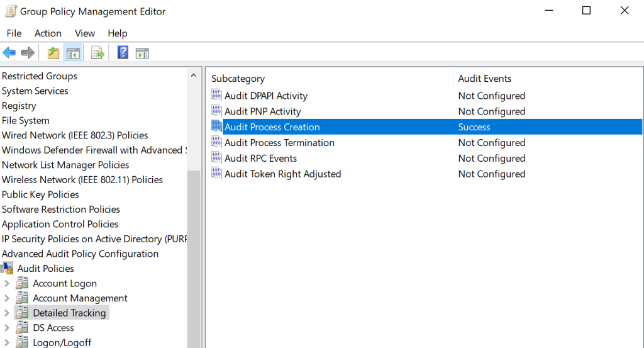Select Audit Token Right Adjusted row

click(x=282, y=174)
